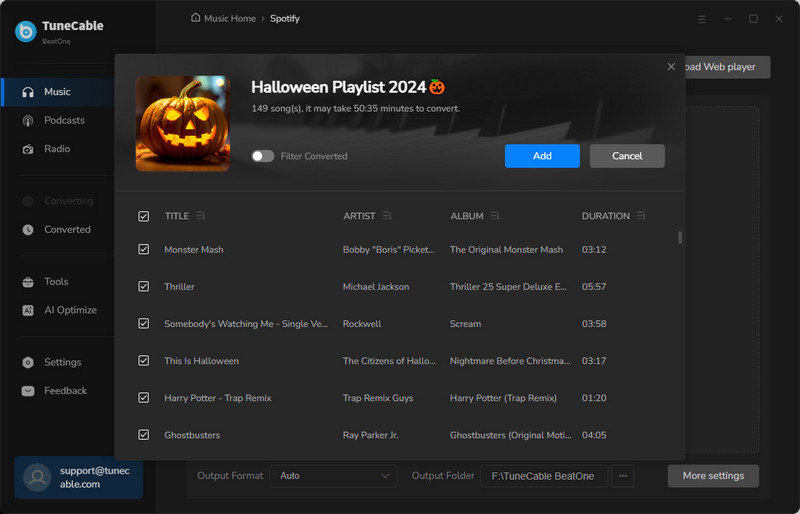Screen dimensions: 800x514
Task: Click the Feedback envelope icon
Action: (x=28, y=391)
